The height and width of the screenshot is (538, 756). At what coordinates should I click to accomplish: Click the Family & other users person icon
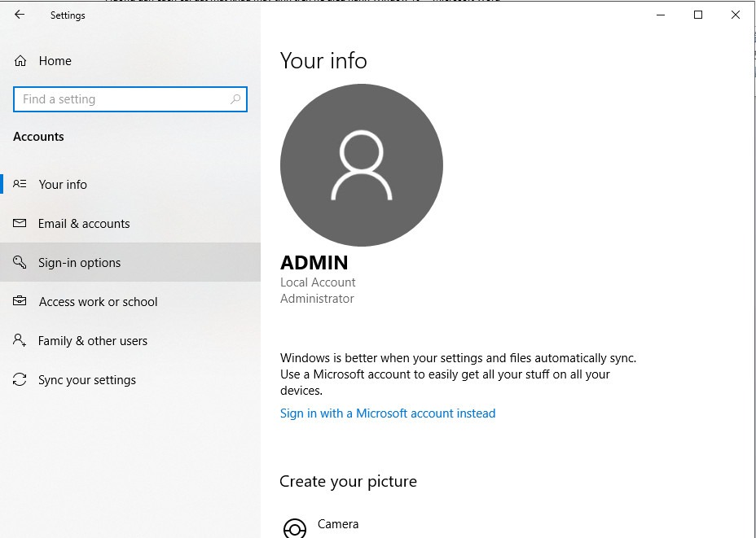(20, 340)
